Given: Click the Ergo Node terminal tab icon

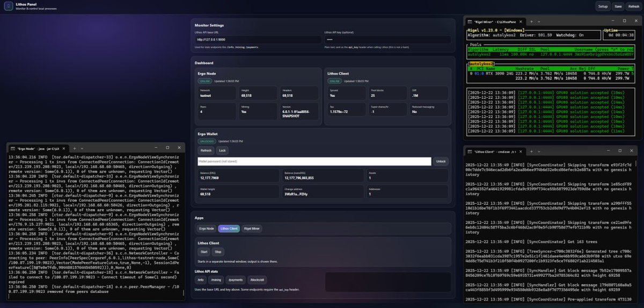Looking at the screenshot, I should coord(13,147).
